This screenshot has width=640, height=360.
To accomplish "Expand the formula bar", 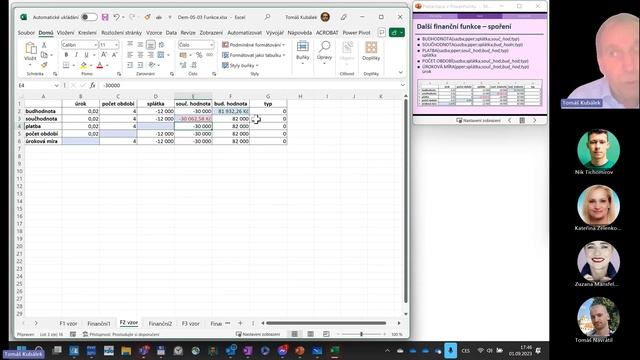I will click(403, 85).
